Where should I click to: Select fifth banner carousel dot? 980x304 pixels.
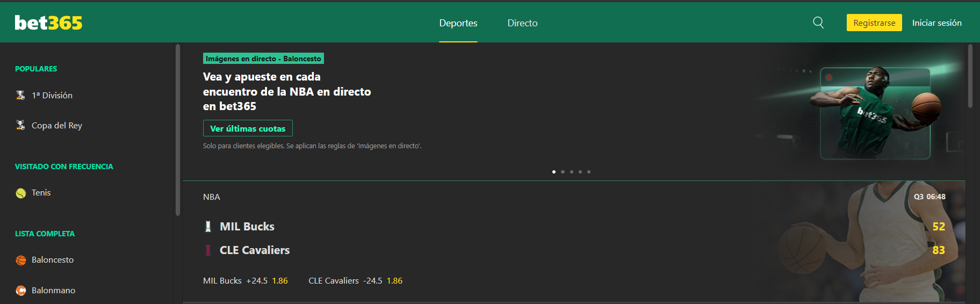point(589,172)
